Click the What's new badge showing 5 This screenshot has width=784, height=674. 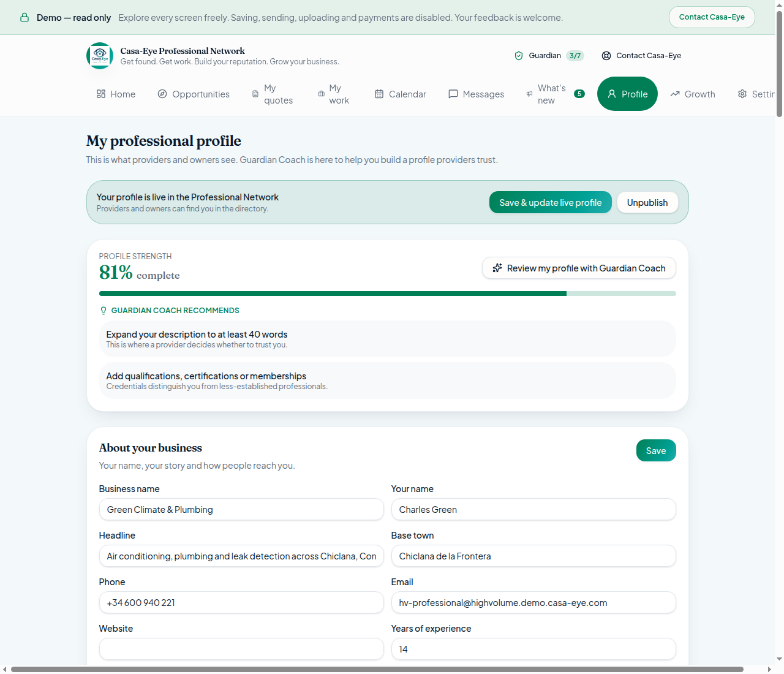coord(579,94)
